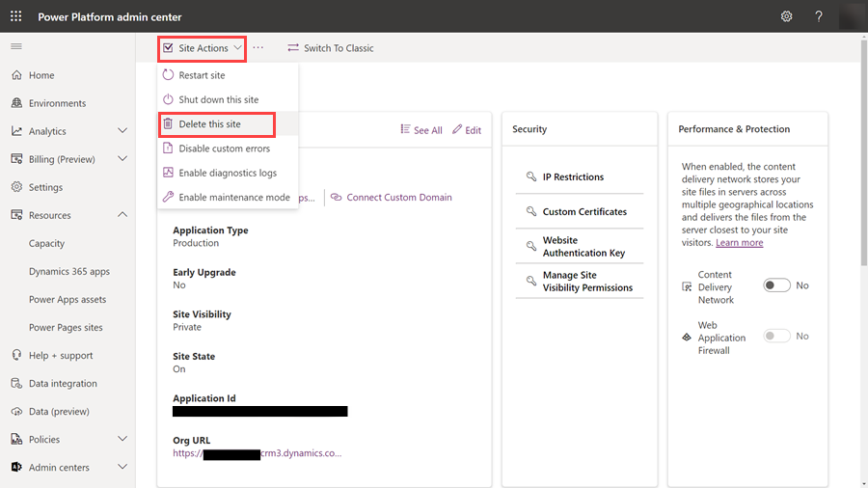Click the Admin centers icon
Image resolution: width=868 pixels, height=488 pixels.
tap(16, 467)
